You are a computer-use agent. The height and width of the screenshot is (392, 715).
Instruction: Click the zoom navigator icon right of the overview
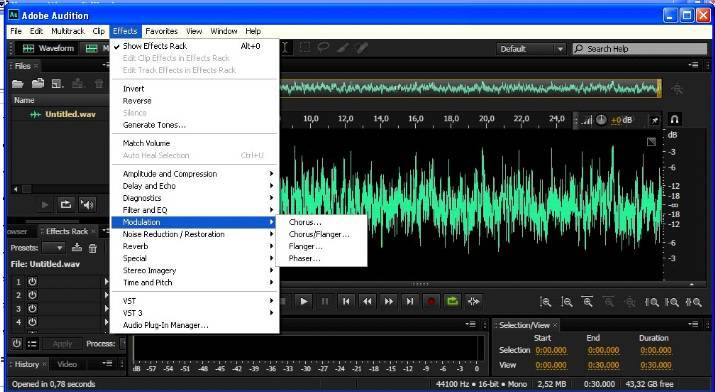point(678,88)
